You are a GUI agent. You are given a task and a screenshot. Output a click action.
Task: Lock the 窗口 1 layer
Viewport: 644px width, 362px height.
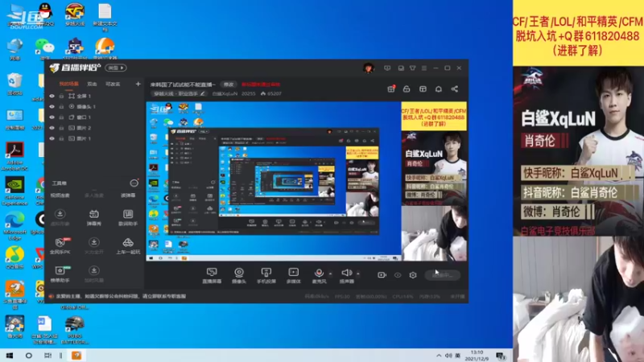pyautogui.click(x=61, y=117)
